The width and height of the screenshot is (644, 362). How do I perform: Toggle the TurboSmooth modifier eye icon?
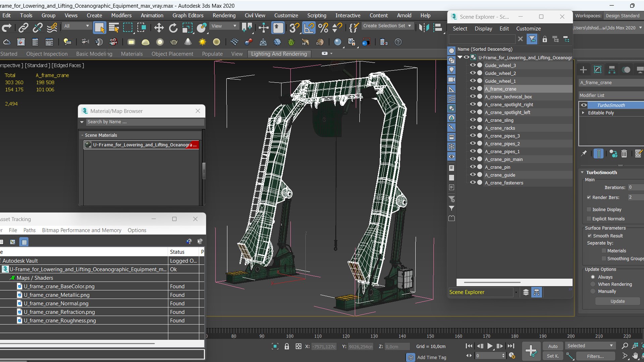(584, 105)
